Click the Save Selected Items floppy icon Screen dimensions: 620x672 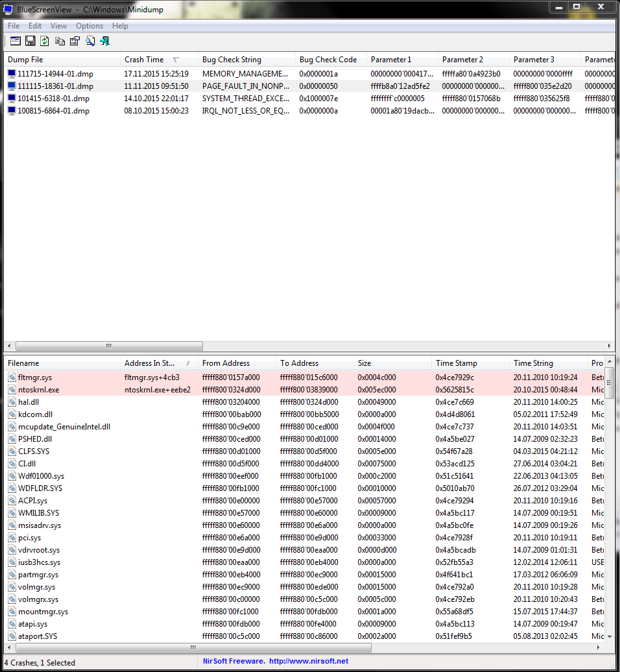[30, 41]
